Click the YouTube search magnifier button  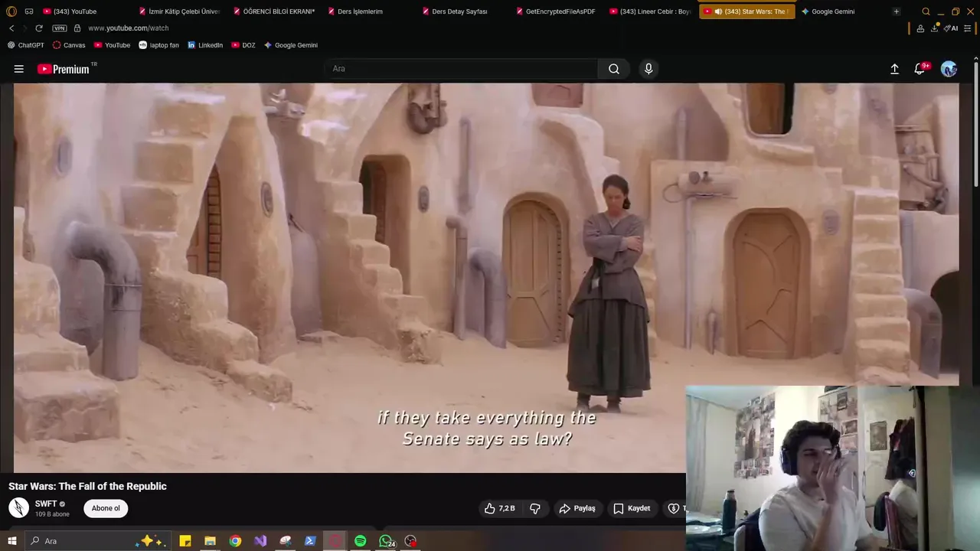click(614, 69)
